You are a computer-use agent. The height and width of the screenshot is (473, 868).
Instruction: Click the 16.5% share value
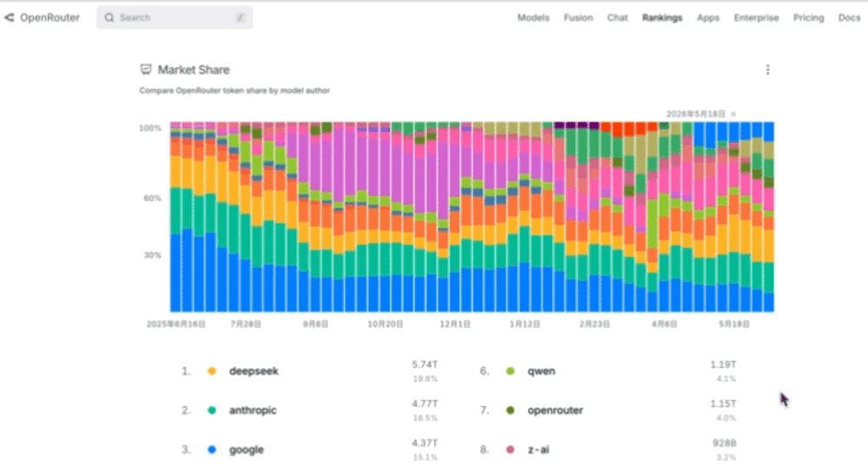[425, 418]
